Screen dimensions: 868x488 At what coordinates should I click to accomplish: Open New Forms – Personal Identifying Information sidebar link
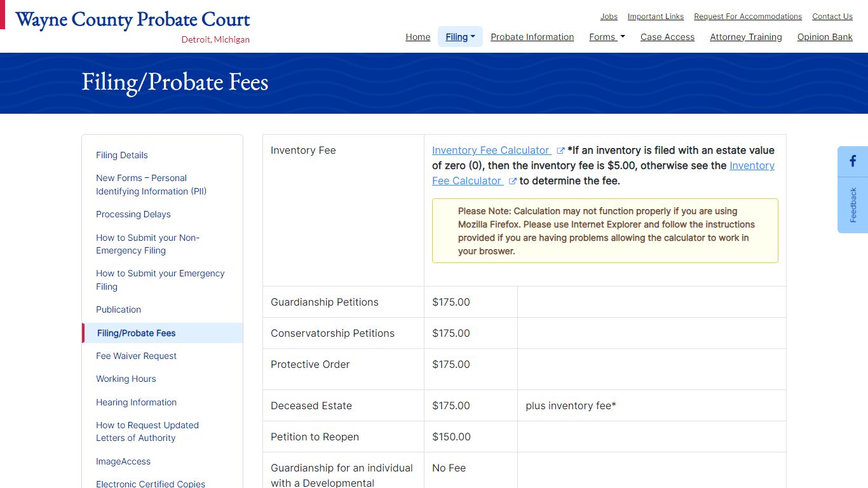151,185
